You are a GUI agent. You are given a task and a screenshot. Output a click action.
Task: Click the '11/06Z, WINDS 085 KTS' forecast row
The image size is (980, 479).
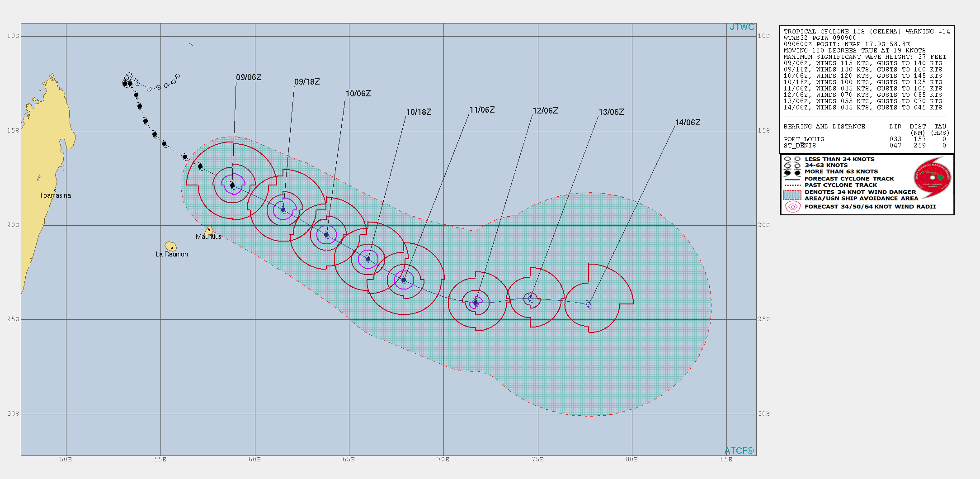tap(863, 89)
